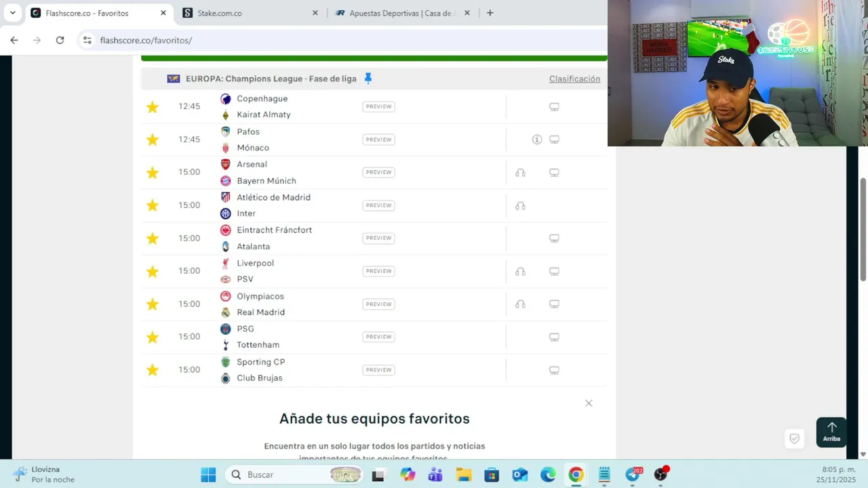This screenshot has height=488, width=868.
Task: Click TV icon for Arsenal vs Bayern Múnich
Action: click(554, 173)
